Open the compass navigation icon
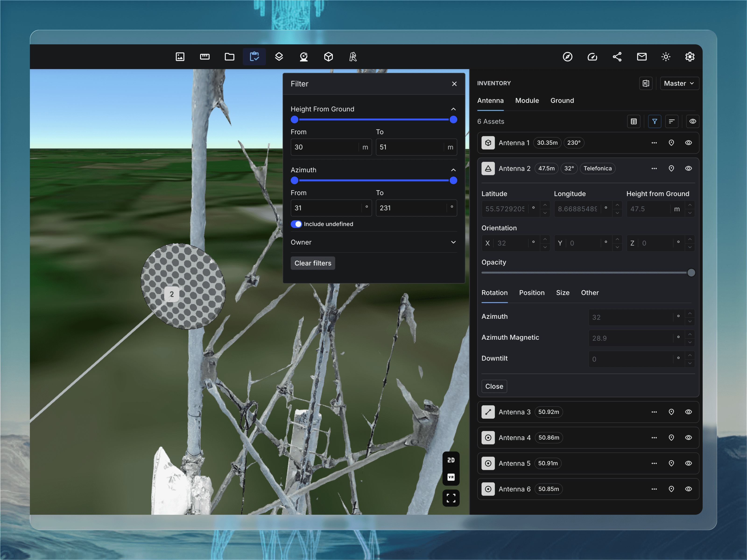Viewport: 747px width, 560px height. point(567,57)
